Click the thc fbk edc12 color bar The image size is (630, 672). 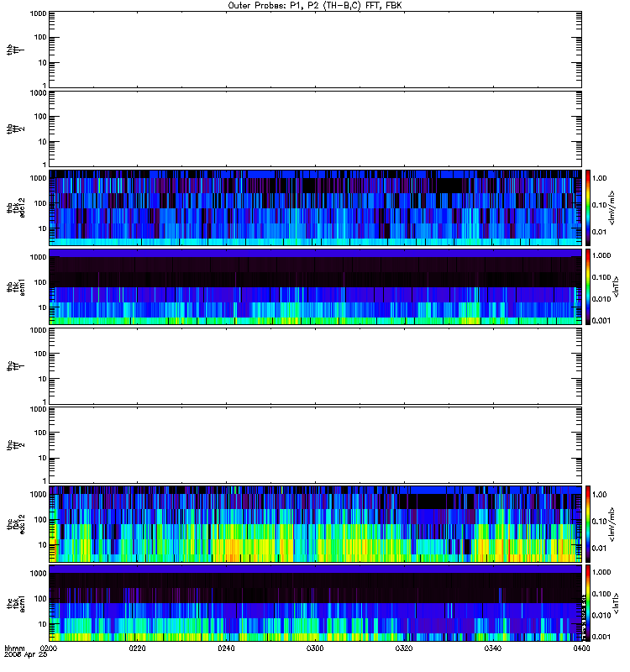[588, 524]
